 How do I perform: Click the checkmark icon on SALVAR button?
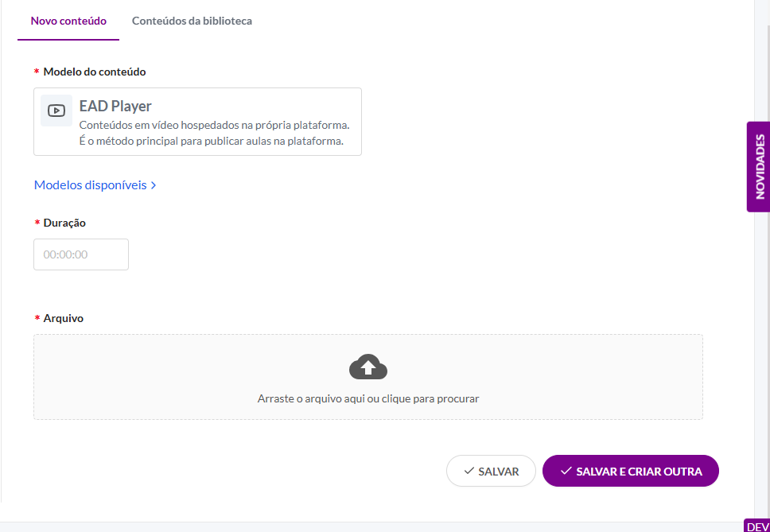[x=469, y=471]
